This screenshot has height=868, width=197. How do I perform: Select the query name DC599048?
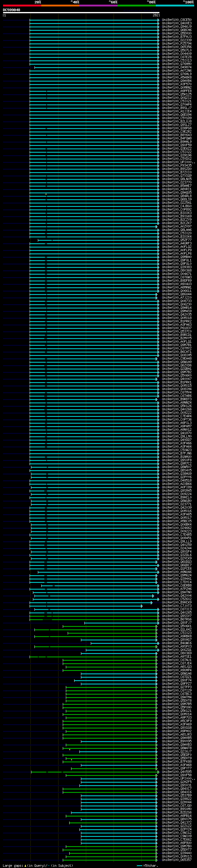coord(11,10)
